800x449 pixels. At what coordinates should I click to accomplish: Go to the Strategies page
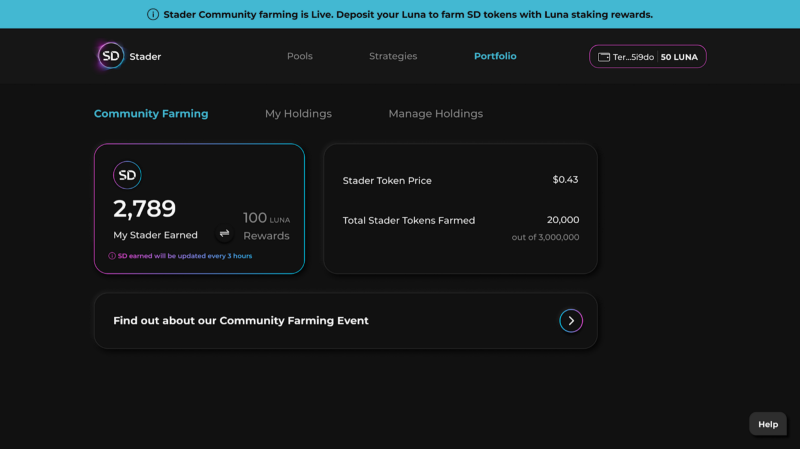393,56
